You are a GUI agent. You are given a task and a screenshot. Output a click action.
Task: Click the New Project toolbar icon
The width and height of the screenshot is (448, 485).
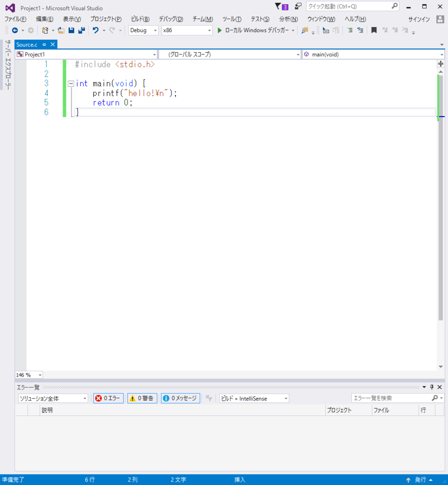pyautogui.click(x=45, y=30)
